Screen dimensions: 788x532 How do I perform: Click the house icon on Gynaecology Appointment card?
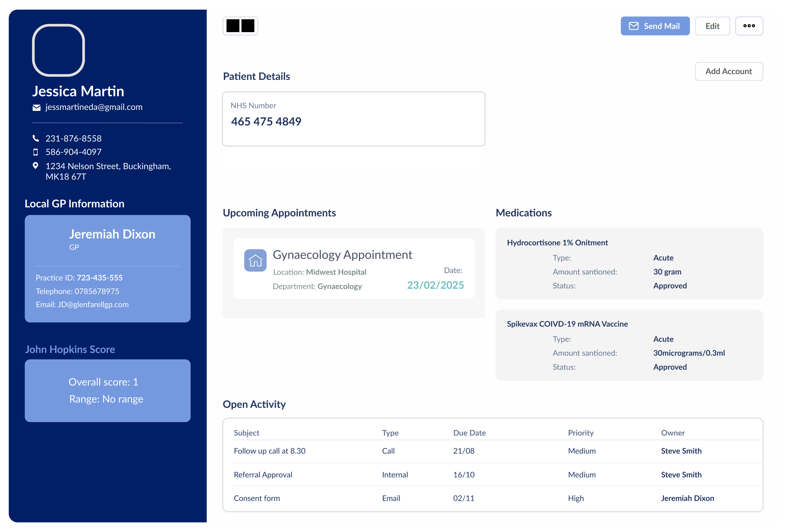(x=255, y=260)
